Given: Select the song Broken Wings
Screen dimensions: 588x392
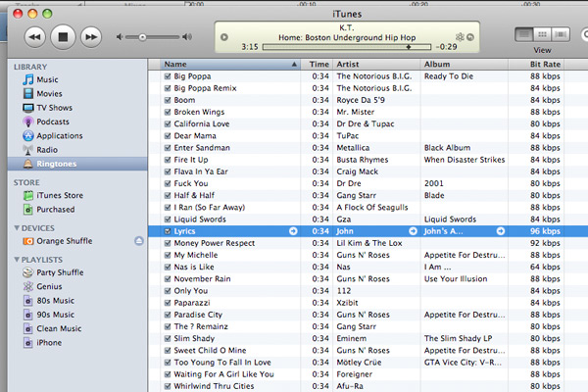Looking at the screenshot, I should (199, 112).
